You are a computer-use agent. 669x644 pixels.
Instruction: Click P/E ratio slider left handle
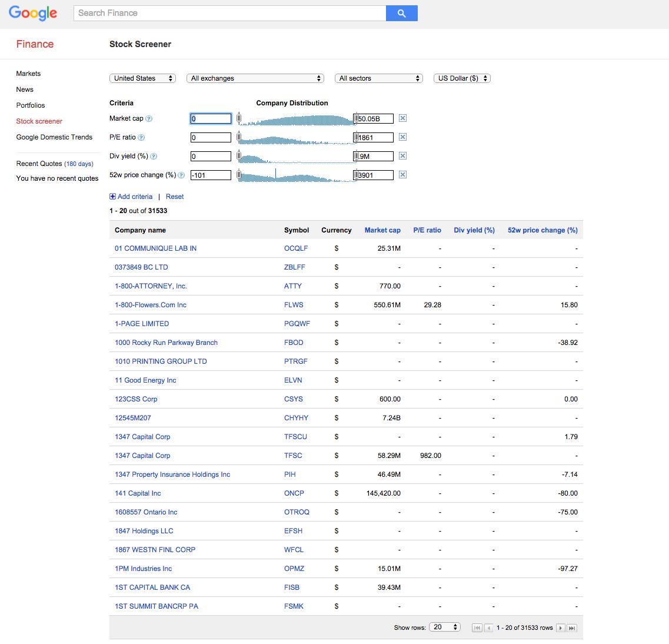(x=239, y=137)
